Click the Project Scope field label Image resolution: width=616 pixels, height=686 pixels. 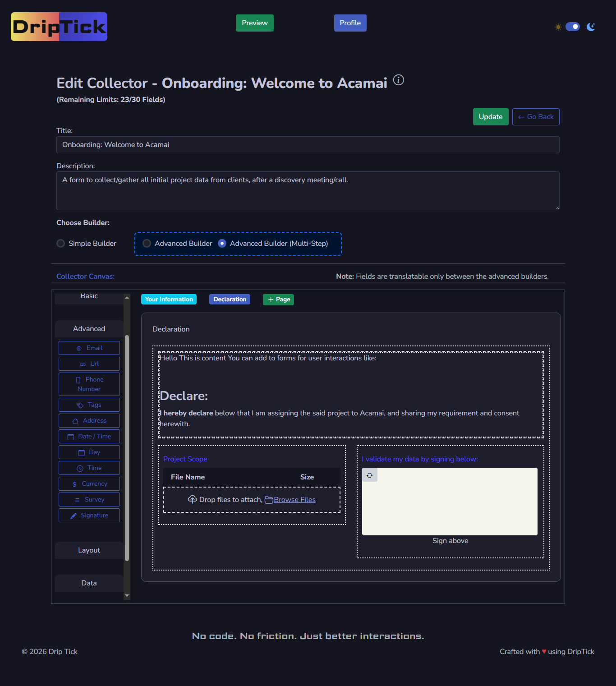pyautogui.click(x=185, y=459)
